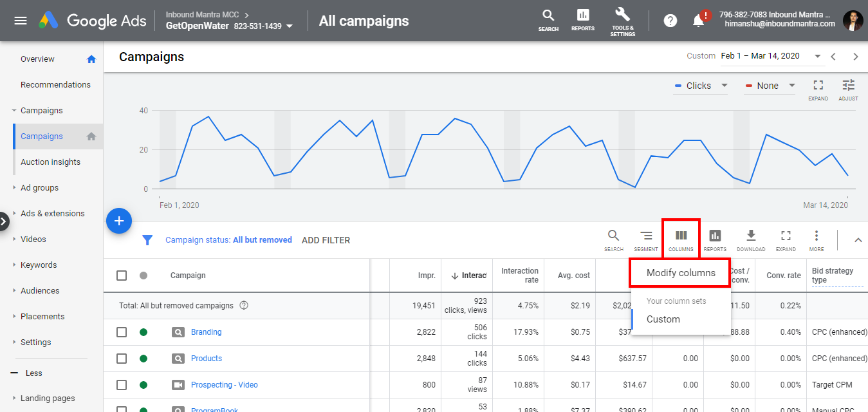Sort by the Interaction rate column

(x=520, y=276)
